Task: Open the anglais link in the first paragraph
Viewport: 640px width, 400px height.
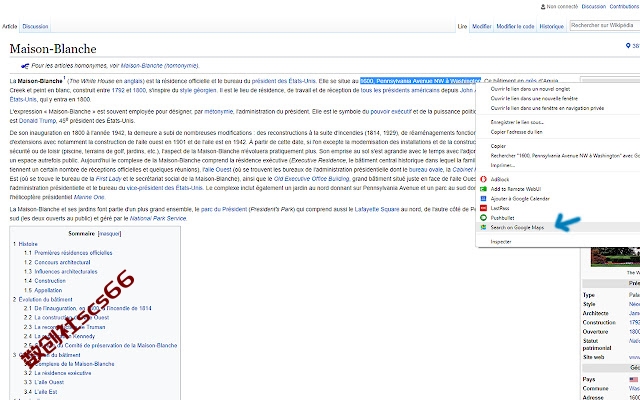Action: click(133, 81)
